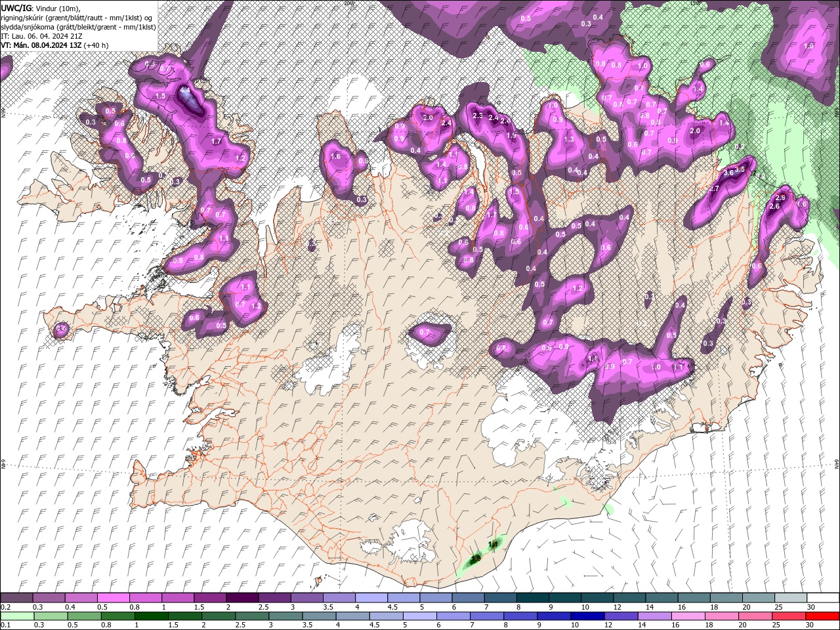Pick the bright red swatch ending the lower color scale
Viewport: 840px width, 630px height.
(822, 616)
